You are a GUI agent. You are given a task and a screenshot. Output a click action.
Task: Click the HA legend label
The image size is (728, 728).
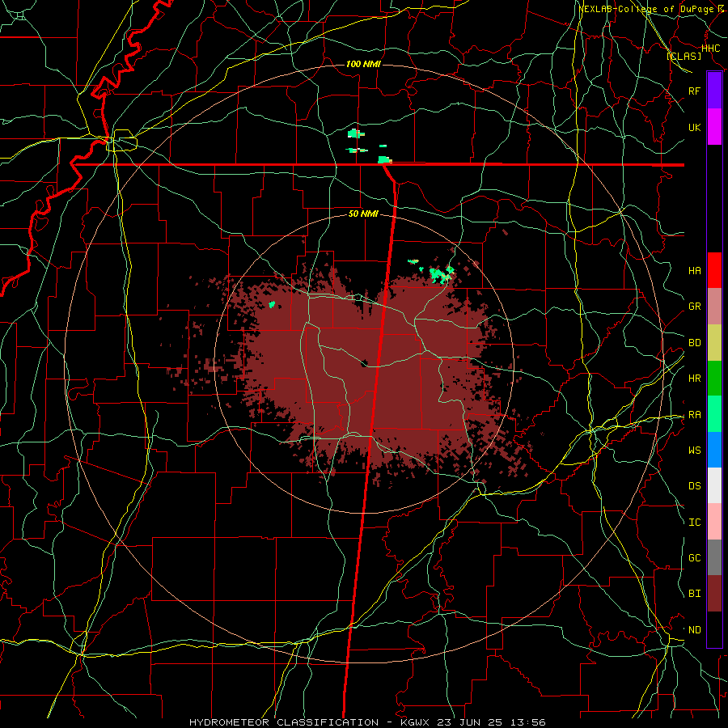click(694, 270)
